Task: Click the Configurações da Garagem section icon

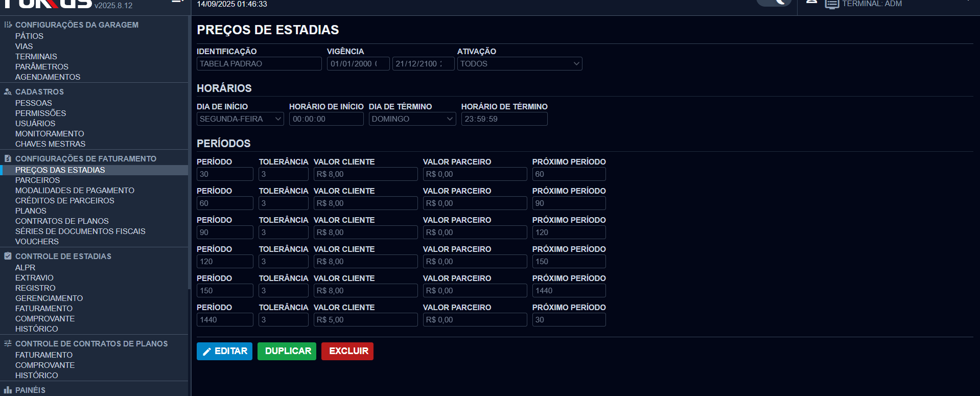Action: [8, 25]
